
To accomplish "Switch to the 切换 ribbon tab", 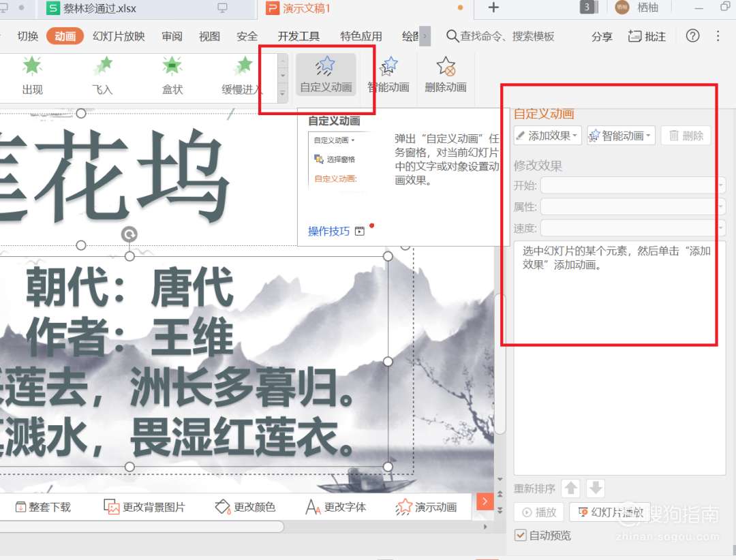I will (28, 36).
